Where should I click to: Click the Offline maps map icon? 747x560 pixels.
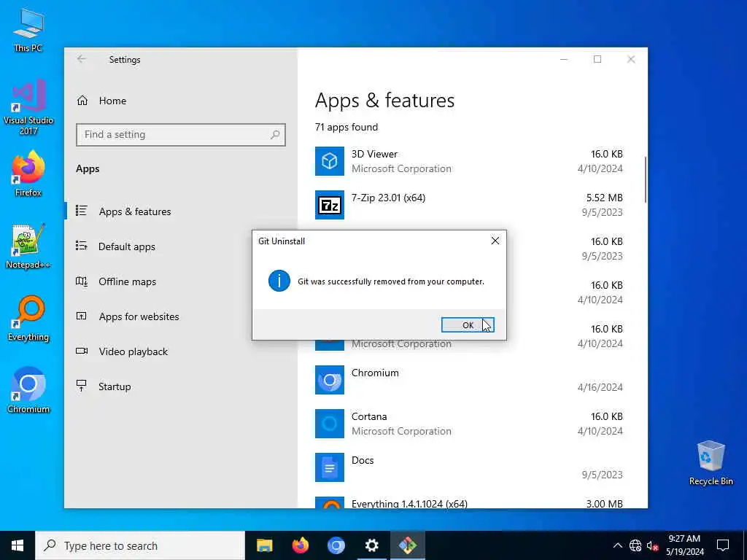coord(82,281)
